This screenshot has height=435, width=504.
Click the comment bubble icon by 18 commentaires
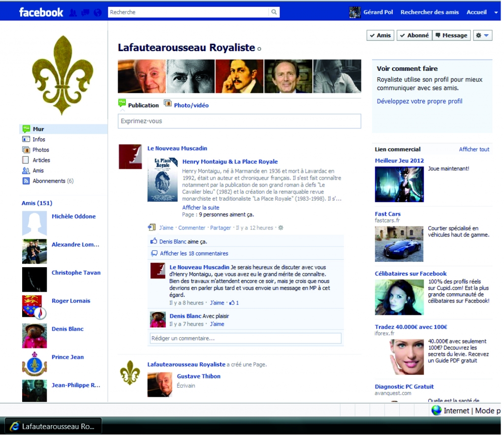pos(154,253)
